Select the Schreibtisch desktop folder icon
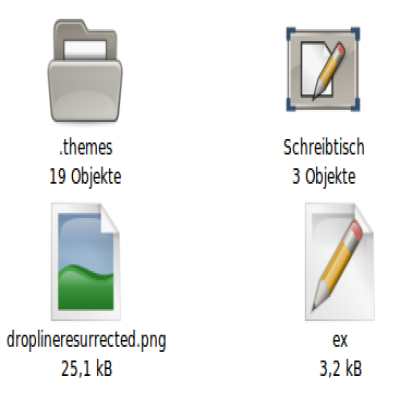400x400 pixels. pyautogui.click(x=323, y=69)
